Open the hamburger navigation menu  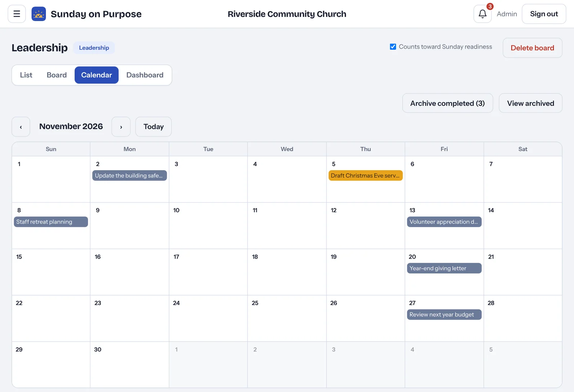(x=17, y=14)
